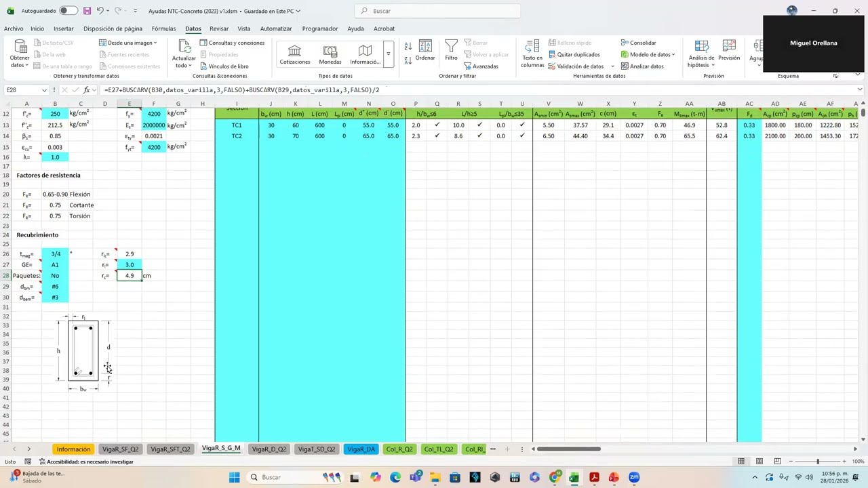Screen dimensions: 868x488
Task: Click the Avanzadas filter button
Action: (x=481, y=66)
